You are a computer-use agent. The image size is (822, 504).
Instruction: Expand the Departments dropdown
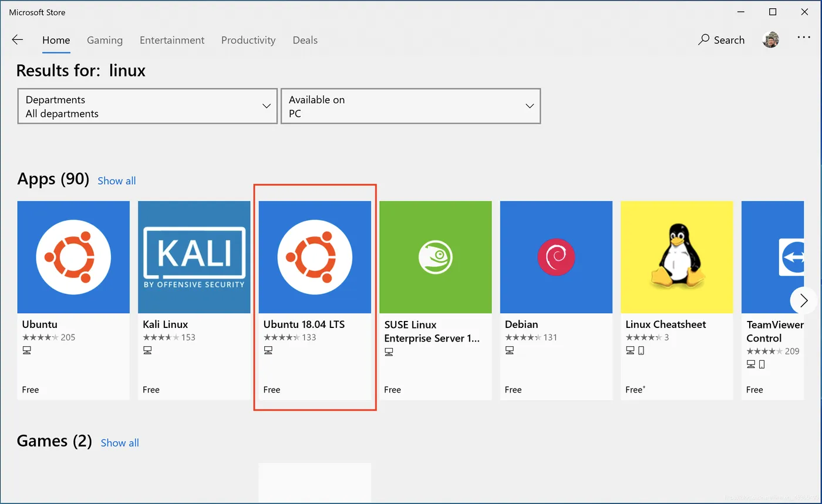[147, 106]
